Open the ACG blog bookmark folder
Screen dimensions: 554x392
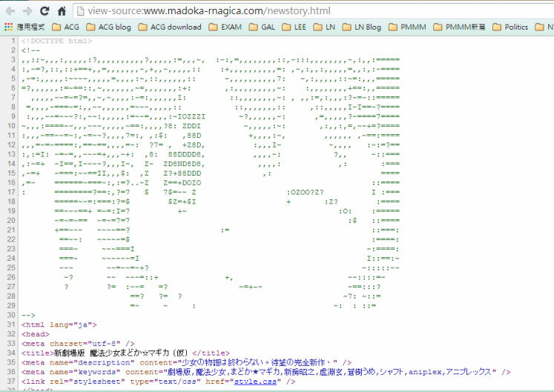point(106,27)
